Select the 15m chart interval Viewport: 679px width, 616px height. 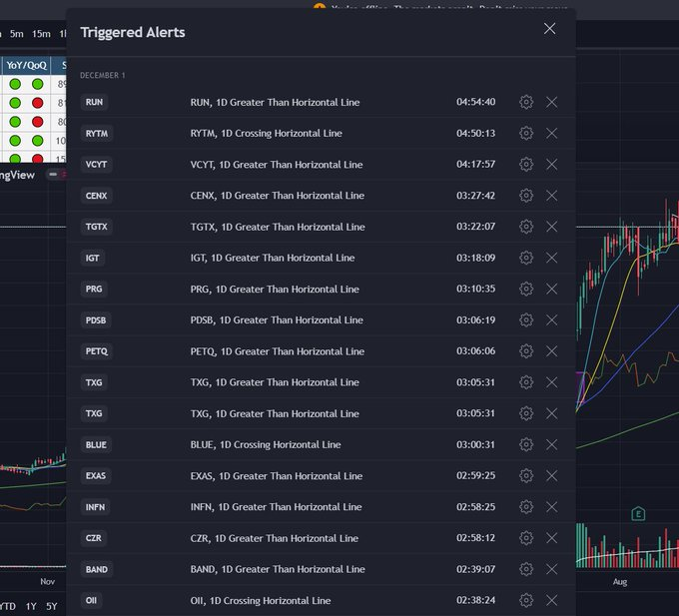[41, 34]
